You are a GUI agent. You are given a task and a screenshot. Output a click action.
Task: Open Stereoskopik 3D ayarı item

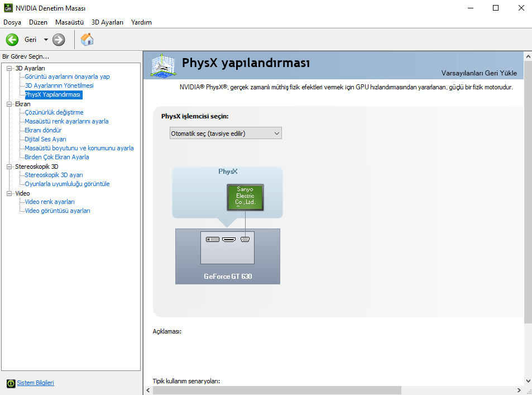click(x=54, y=175)
